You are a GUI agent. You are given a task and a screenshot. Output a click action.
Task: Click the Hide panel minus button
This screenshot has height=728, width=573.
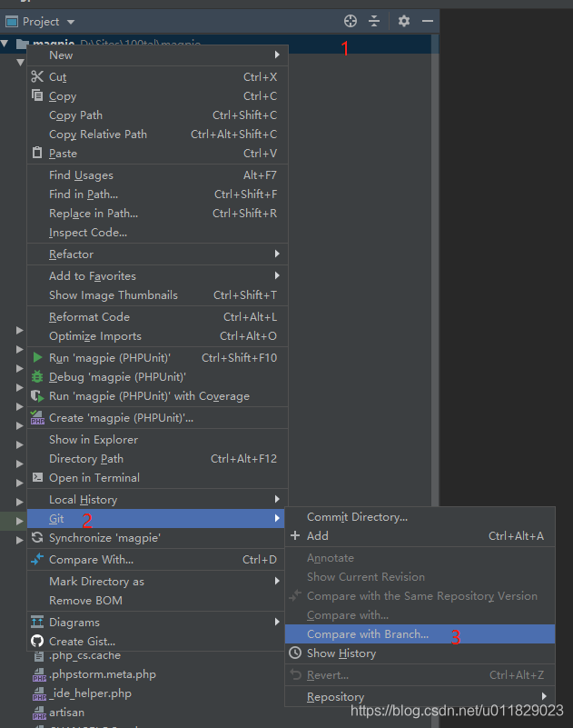(427, 21)
